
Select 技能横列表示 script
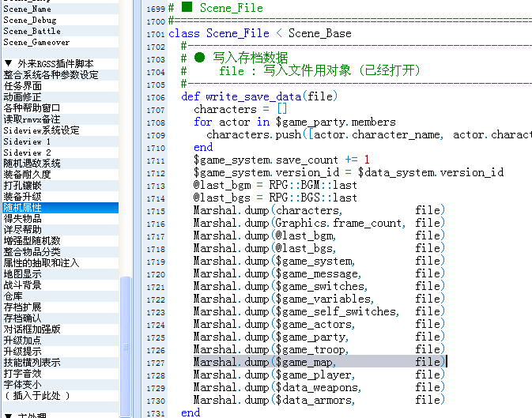click(60, 363)
